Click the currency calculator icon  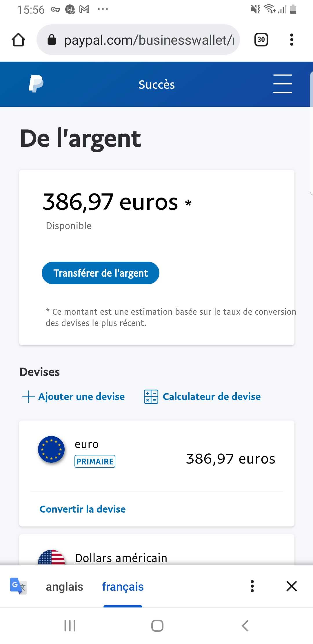(151, 397)
